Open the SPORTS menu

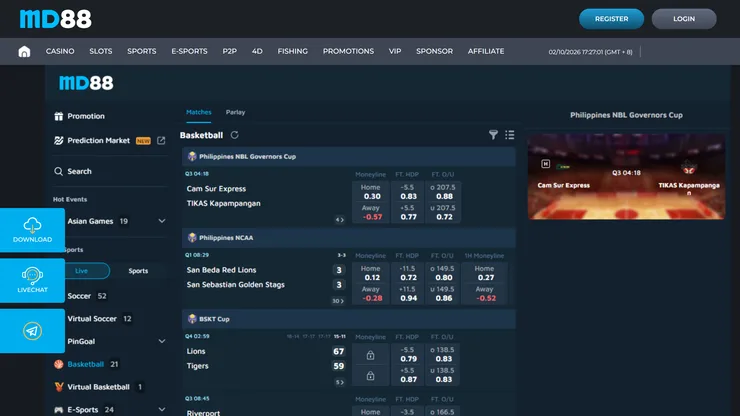[x=142, y=51]
